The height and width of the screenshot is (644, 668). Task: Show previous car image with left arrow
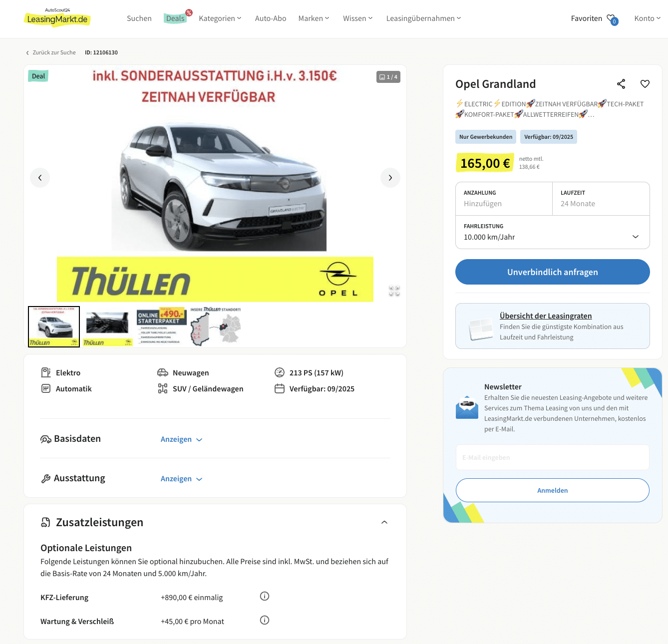tap(40, 178)
